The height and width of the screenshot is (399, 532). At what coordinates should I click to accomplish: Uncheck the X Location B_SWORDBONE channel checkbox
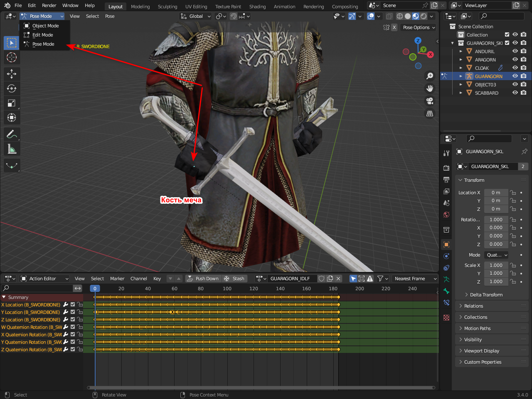(x=73, y=305)
